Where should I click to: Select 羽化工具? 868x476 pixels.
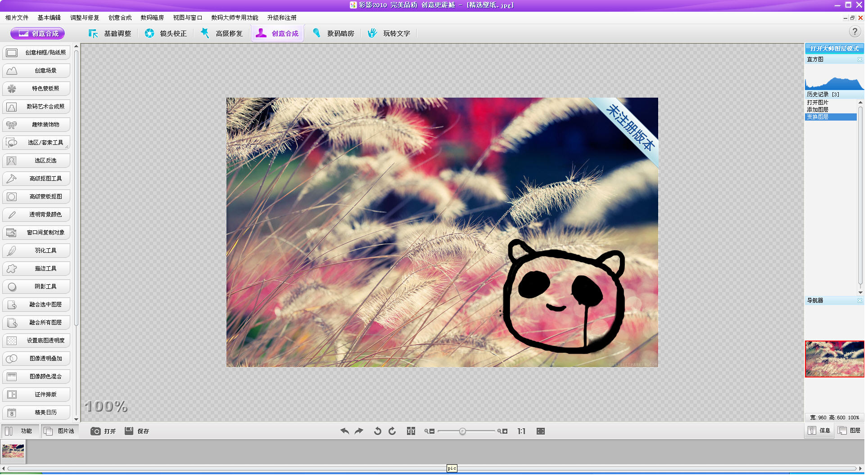point(36,251)
